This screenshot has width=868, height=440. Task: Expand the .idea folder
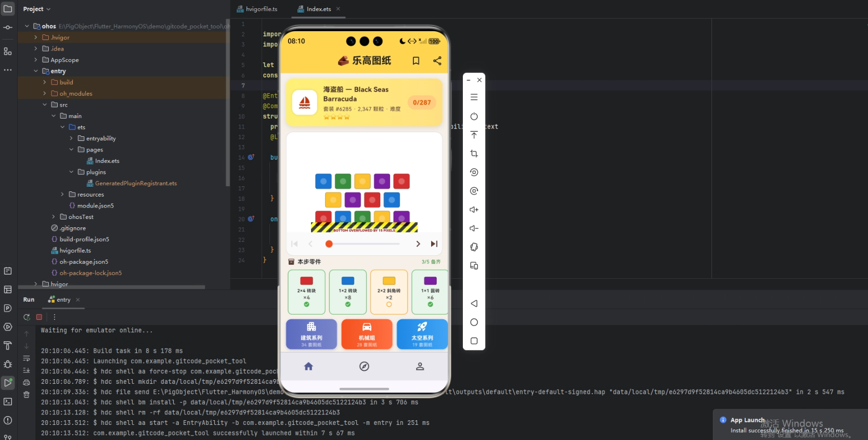pos(36,48)
